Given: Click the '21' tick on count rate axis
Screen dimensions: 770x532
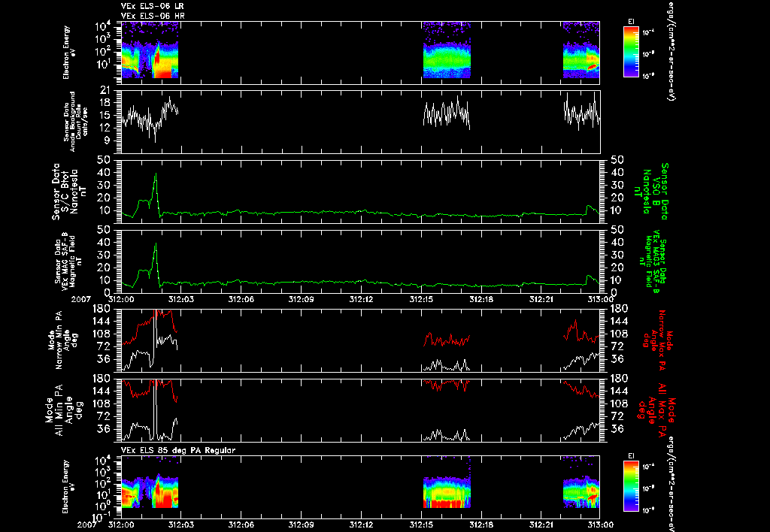Looking at the screenshot, I should 105,90.
